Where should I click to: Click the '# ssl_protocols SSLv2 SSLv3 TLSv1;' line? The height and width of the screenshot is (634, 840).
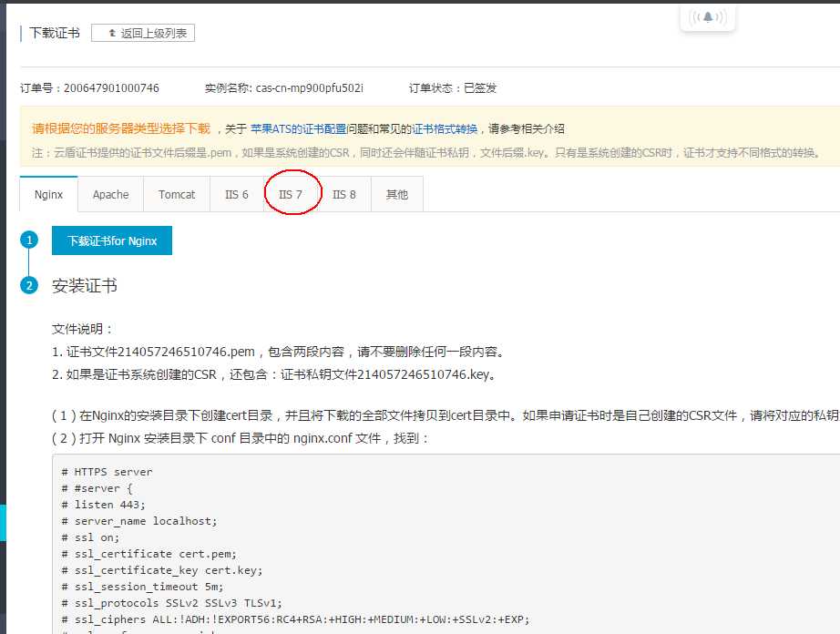click(x=172, y=603)
